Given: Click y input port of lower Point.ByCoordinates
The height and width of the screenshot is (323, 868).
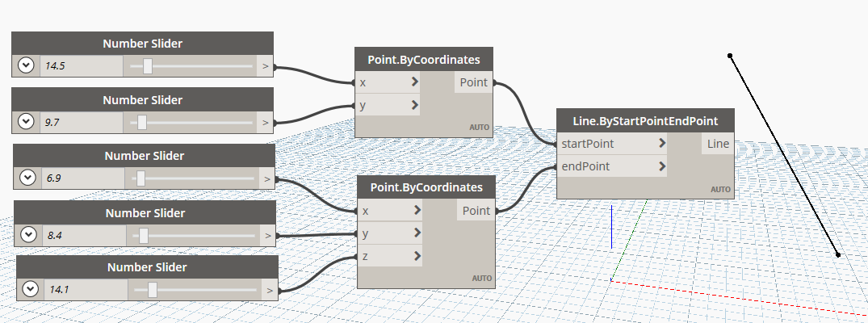Looking at the screenshot, I should (x=390, y=233).
